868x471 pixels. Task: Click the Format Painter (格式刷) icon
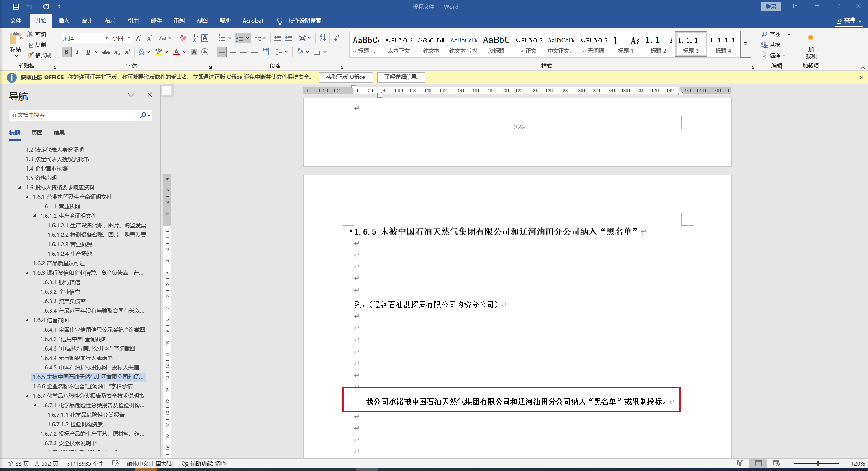(39, 55)
